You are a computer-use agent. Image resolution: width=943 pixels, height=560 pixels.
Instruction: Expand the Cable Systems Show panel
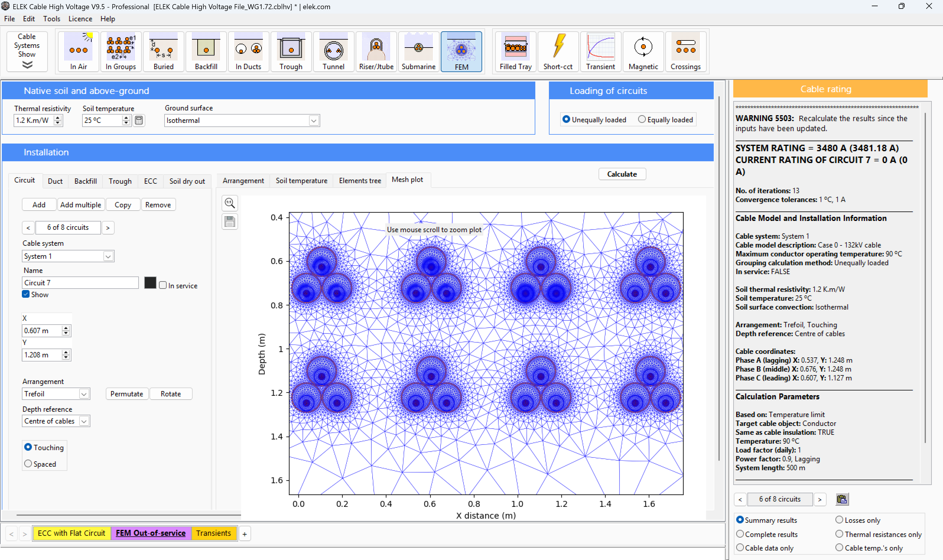tap(27, 51)
